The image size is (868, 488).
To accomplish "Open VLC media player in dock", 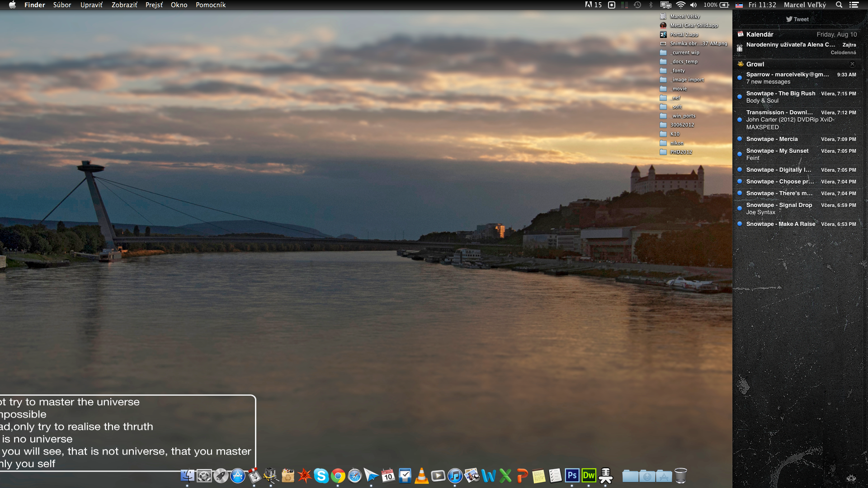I will tap(421, 476).
